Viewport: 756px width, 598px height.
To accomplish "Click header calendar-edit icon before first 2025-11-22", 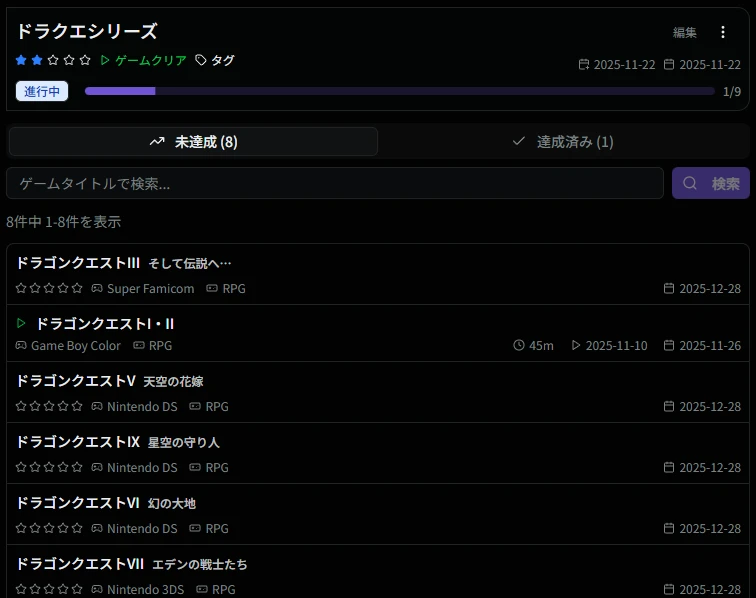I will [x=584, y=64].
